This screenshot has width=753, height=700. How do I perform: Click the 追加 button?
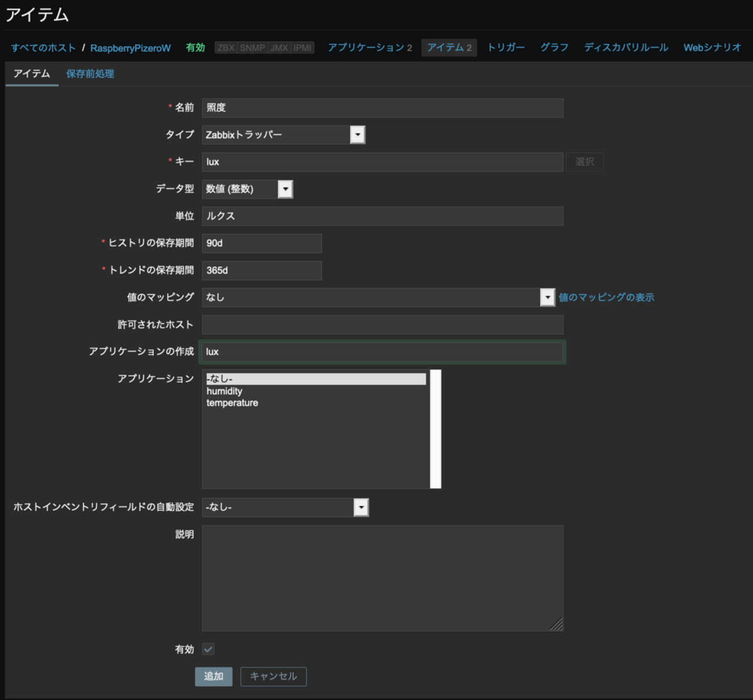(x=214, y=676)
